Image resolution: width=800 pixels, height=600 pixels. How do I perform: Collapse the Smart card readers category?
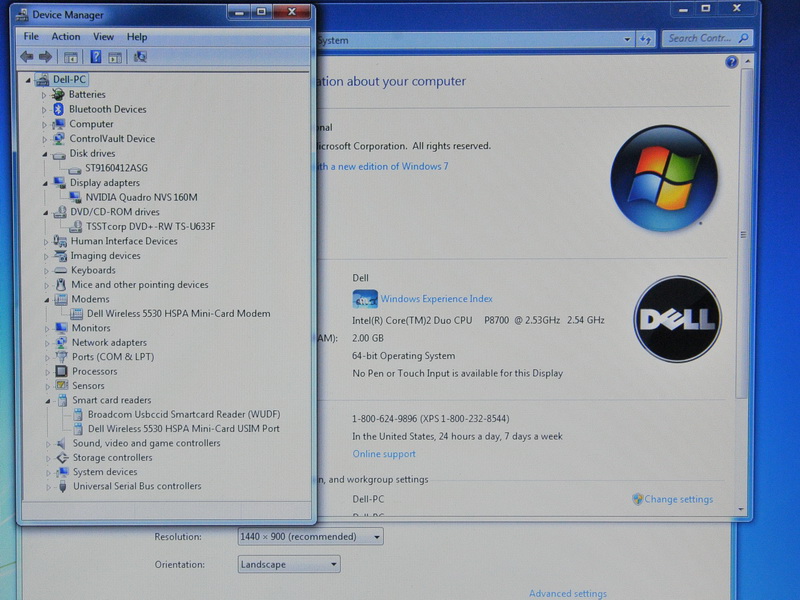(47, 401)
